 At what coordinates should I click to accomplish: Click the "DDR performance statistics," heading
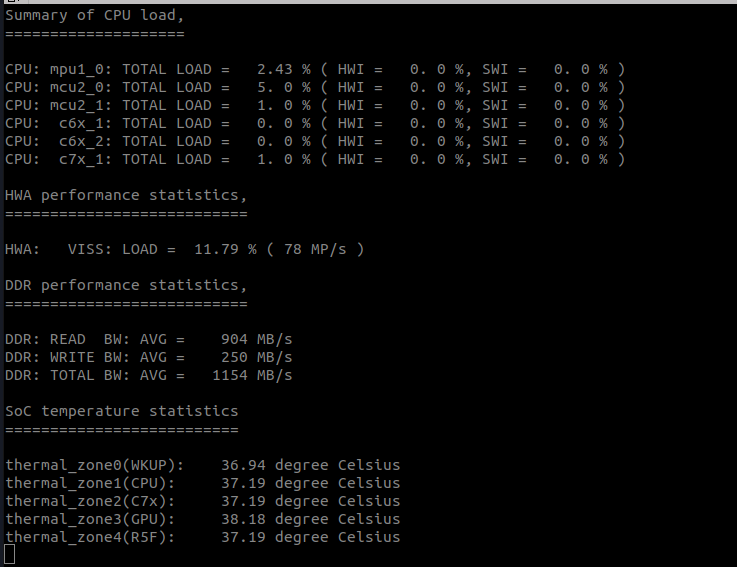pos(126,285)
